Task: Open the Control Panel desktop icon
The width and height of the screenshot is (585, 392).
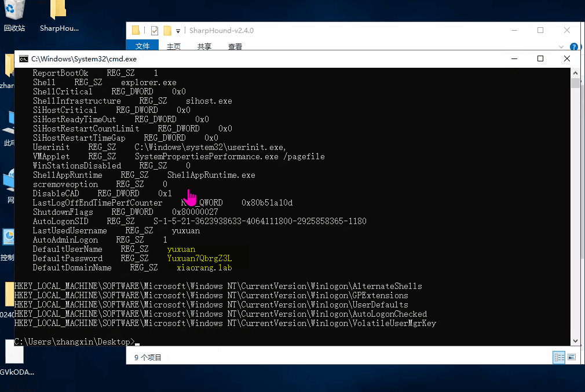Action: (9, 237)
